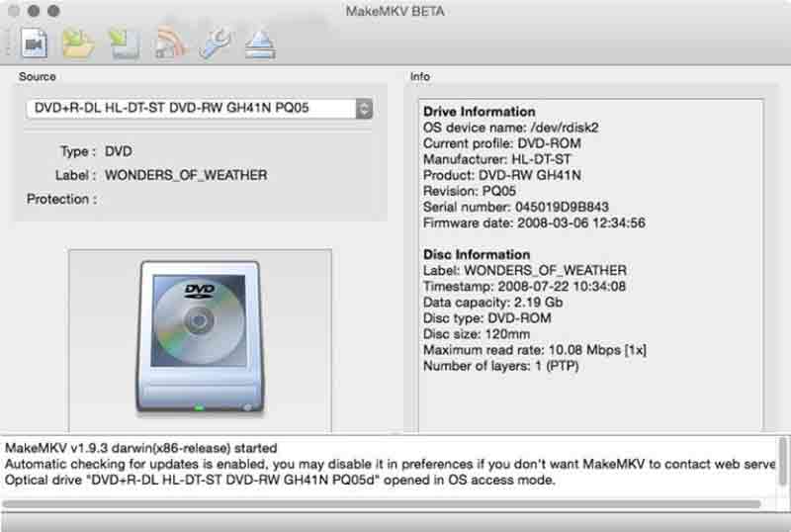791x532 pixels.
Task: Click the MakeMKV v1.9.3 started log line
Action: [x=141, y=448]
